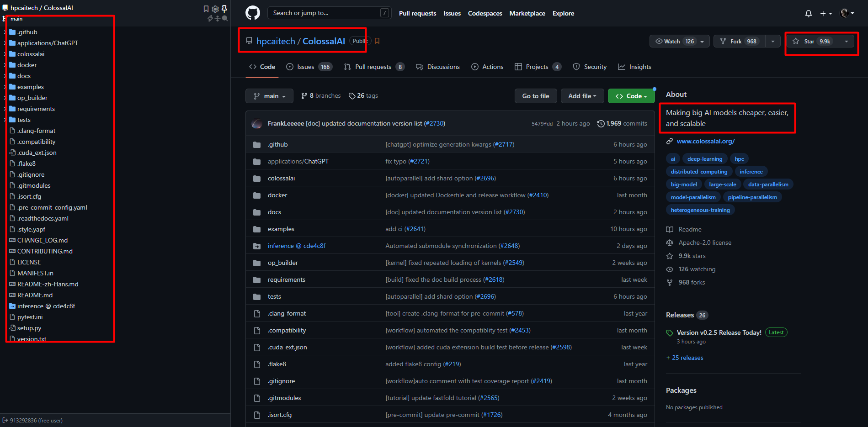This screenshot has width=868, height=427.
Task: Open the Discussions tab
Action: (x=438, y=67)
